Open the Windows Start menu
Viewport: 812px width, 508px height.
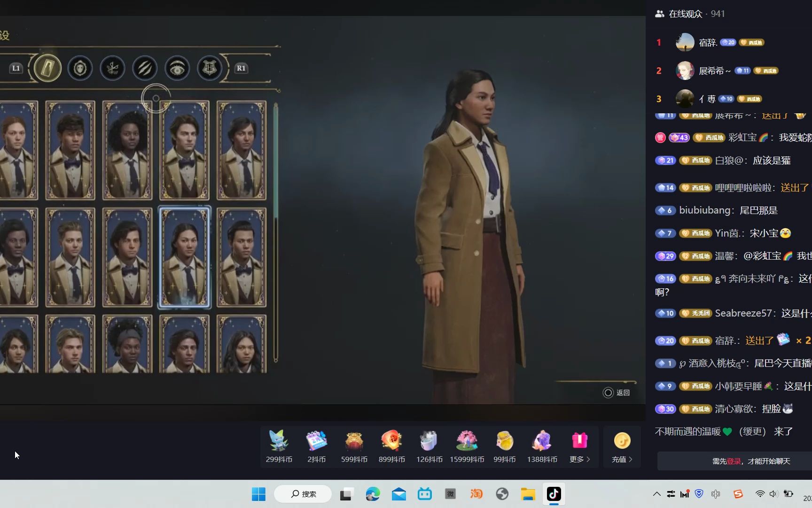tap(258, 494)
